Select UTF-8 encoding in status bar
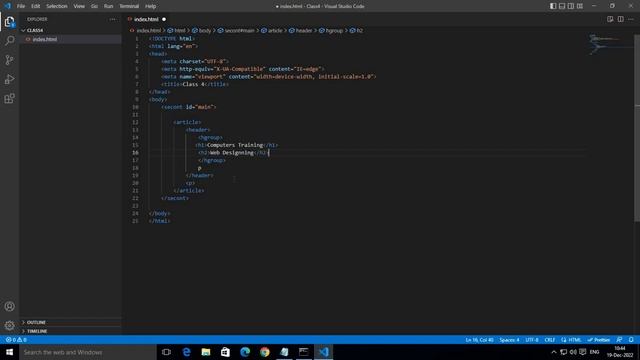 [532, 340]
